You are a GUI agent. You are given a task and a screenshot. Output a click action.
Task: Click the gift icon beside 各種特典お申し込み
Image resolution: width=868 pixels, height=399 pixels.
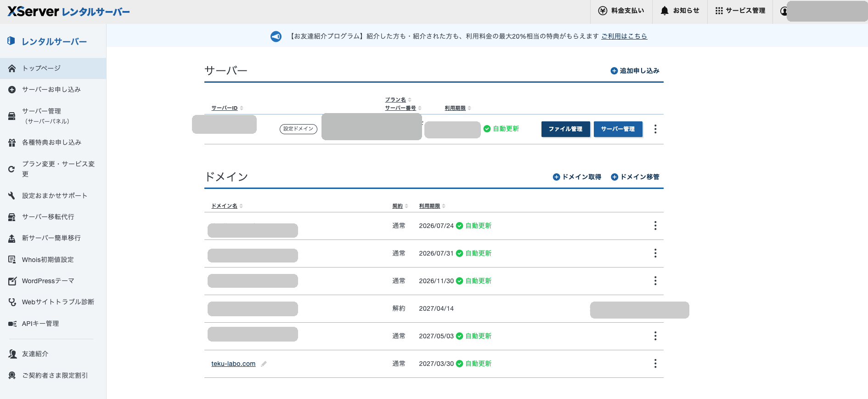[x=12, y=142]
